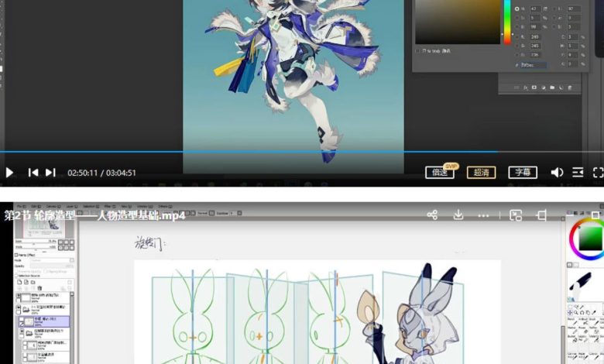Select the highlighted purple SAI layer
Screen dimensions: 604x364
(44, 321)
